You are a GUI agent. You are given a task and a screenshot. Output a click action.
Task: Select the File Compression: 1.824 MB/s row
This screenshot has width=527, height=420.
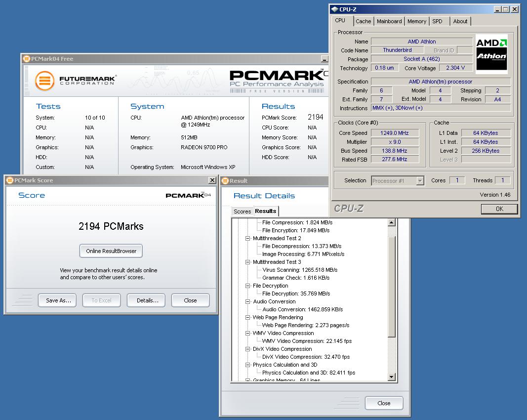point(297,223)
